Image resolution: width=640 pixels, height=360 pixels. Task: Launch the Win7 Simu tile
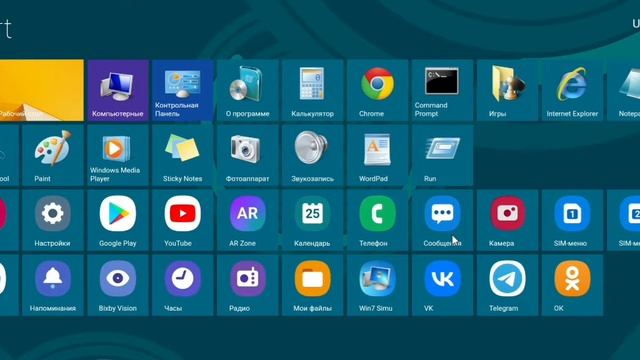pyautogui.click(x=378, y=285)
